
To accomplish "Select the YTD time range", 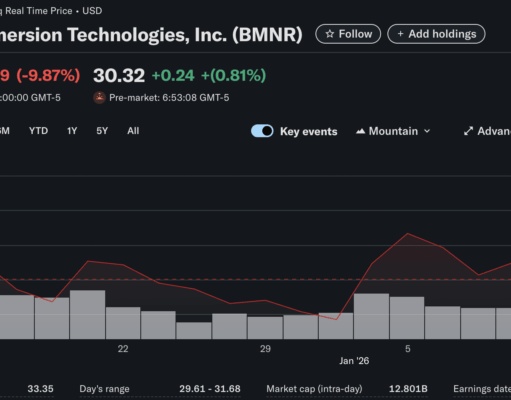I will [x=38, y=131].
